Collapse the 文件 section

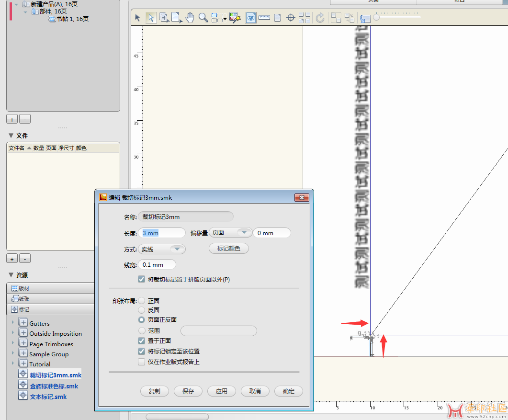tap(11, 136)
